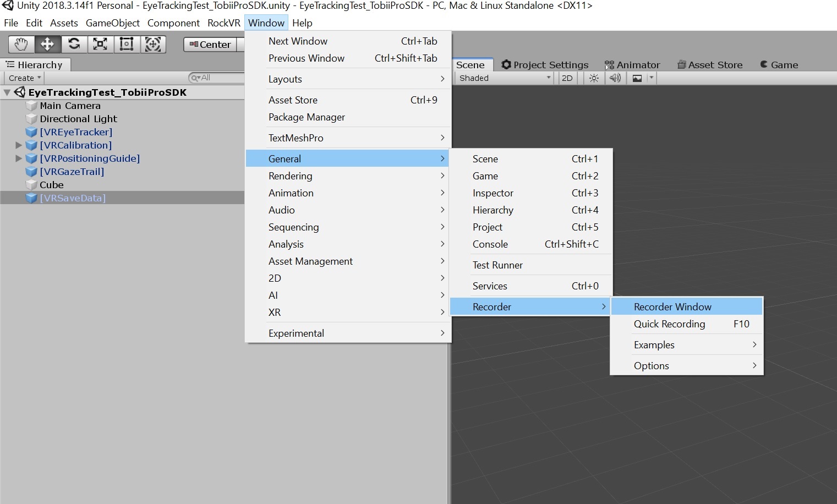
Task: Toggle 2D view in Scene toolbar
Action: coord(567,78)
